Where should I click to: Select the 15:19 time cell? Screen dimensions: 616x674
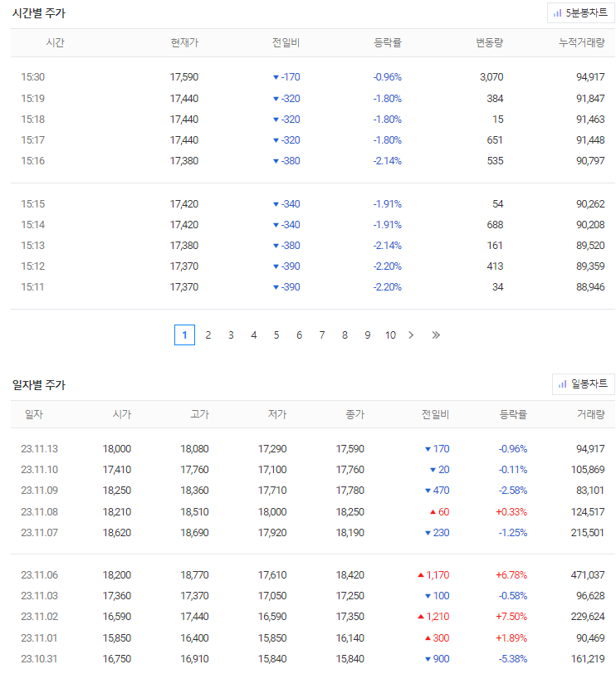(32, 99)
